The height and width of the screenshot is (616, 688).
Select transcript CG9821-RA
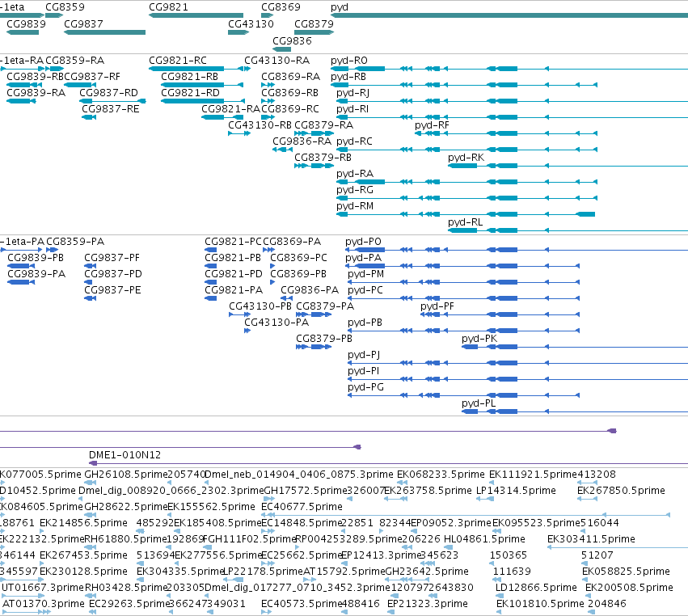[x=230, y=109]
